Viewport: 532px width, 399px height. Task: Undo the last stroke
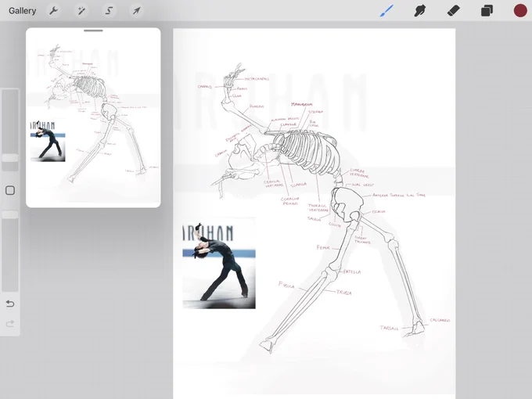point(10,304)
